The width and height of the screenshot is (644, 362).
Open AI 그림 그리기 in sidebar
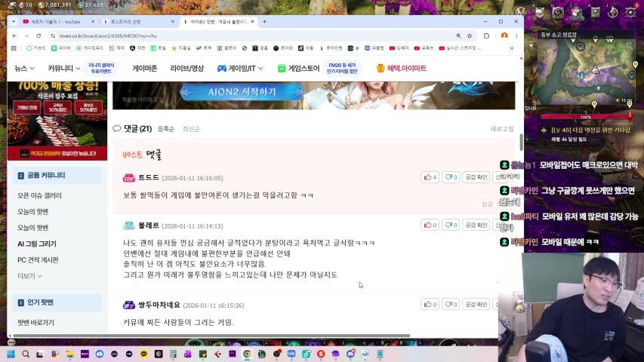[x=36, y=244]
